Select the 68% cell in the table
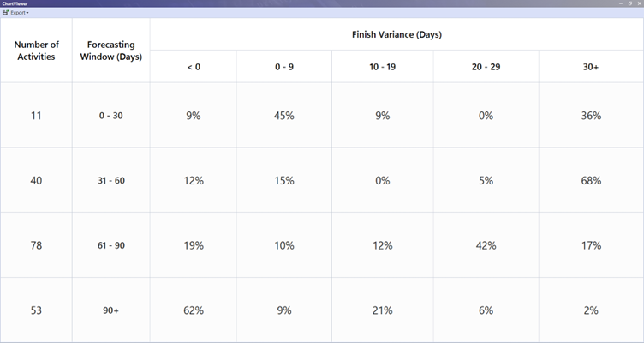Viewport: 644px width, 343px height. tap(591, 181)
